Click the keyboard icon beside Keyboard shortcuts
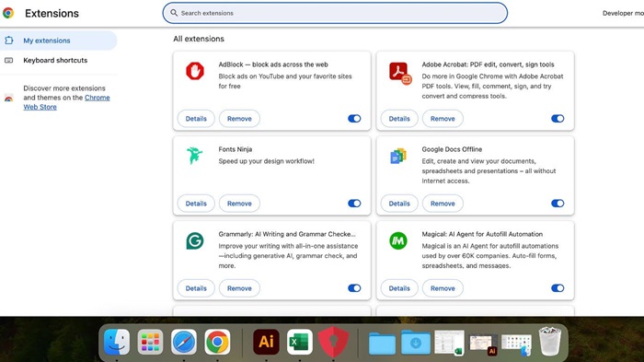The image size is (644, 362). tap(8, 60)
